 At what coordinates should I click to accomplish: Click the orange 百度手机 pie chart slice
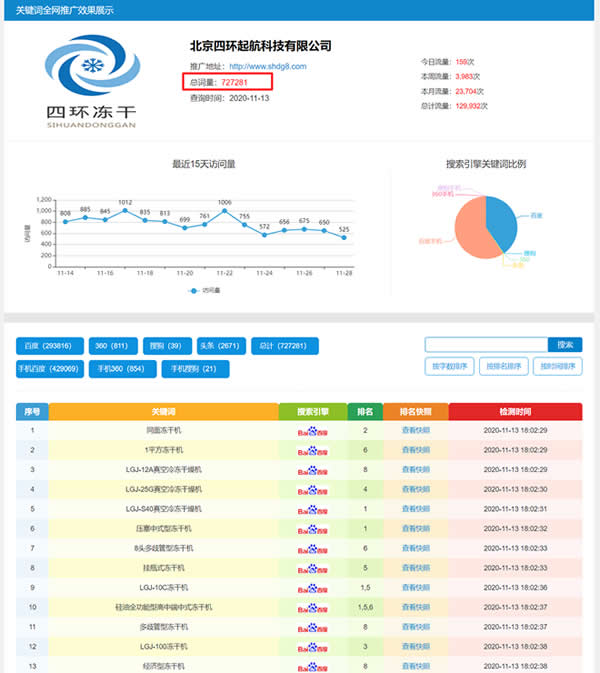472,232
